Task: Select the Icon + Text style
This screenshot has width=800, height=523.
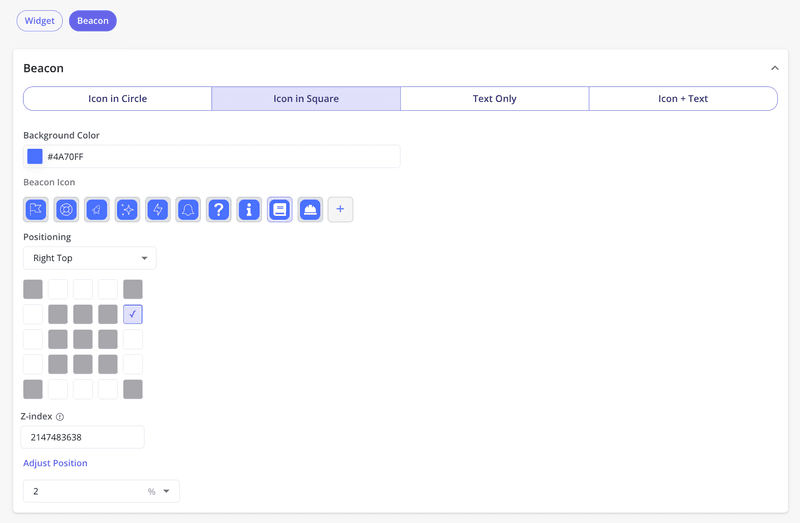Action: (683, 98)
